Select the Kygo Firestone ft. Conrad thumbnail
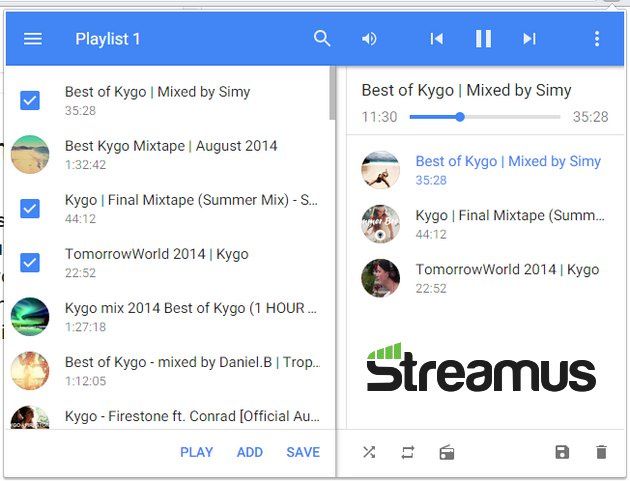 tap(30, 417)
